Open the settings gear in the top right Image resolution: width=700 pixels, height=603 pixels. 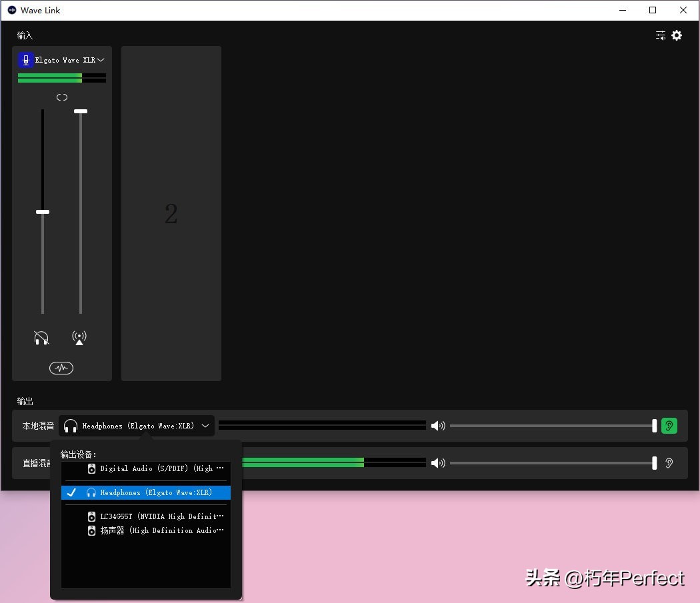coord(677,35)
